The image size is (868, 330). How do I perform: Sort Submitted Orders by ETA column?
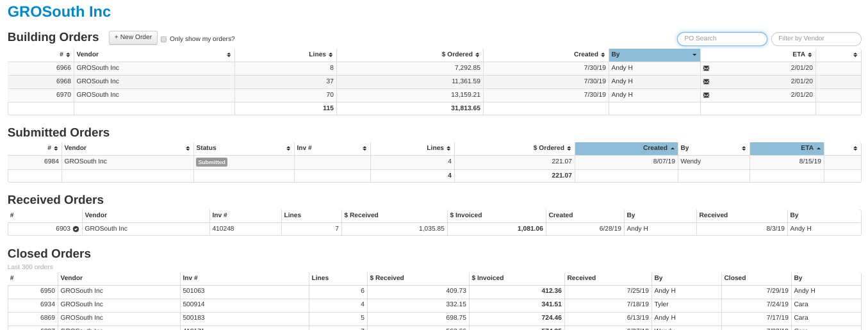[x=786, y=148]
